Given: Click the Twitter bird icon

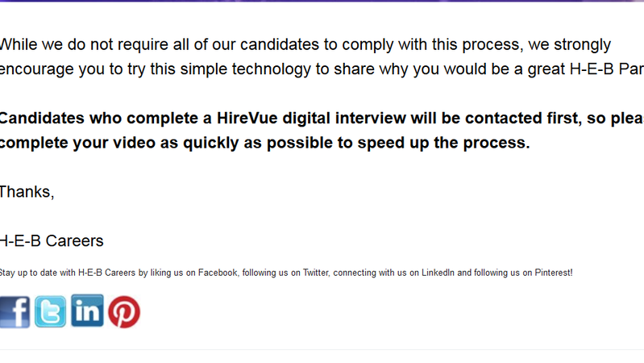Looking at the screenshot, I should click(50, 311).
